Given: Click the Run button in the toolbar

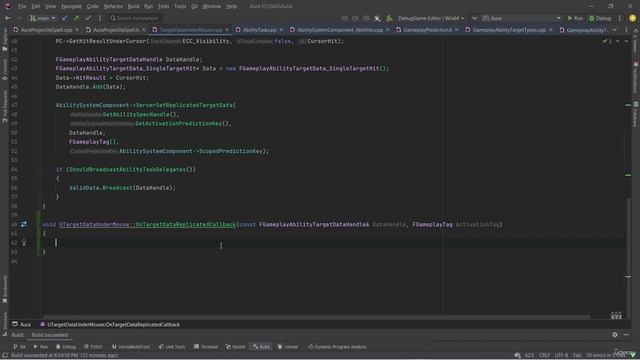Looking at the screenshot, I should pyautogui.click(x=575, y=18).
